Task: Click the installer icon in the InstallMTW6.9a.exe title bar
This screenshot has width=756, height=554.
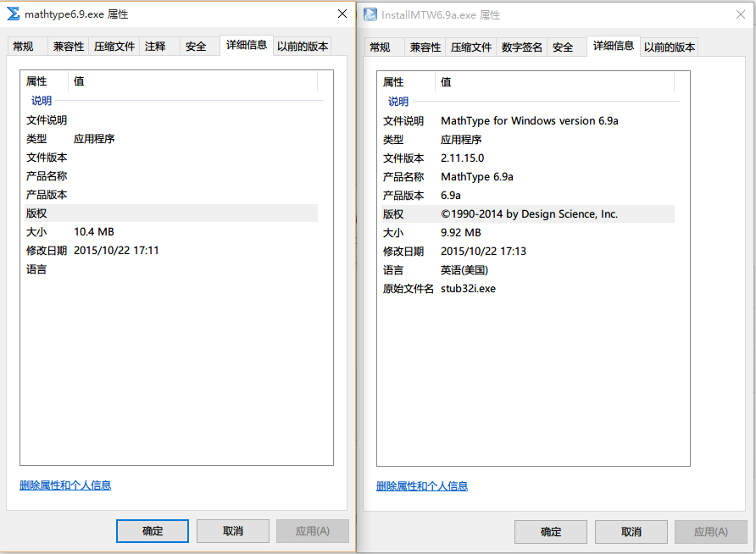Action: [x=370, y=15]
